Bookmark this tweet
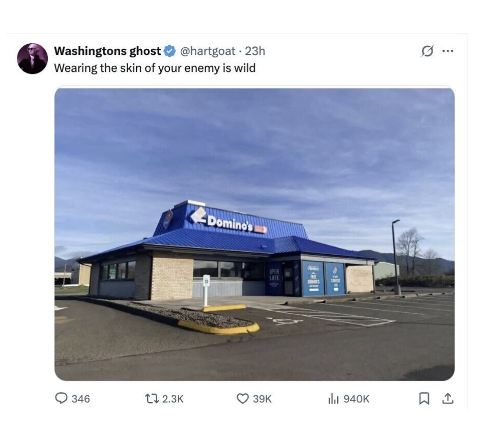 (424, 399)
